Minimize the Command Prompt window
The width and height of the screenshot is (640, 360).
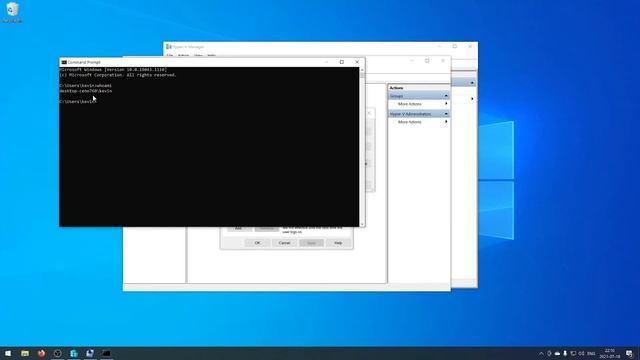pos(326,62)
